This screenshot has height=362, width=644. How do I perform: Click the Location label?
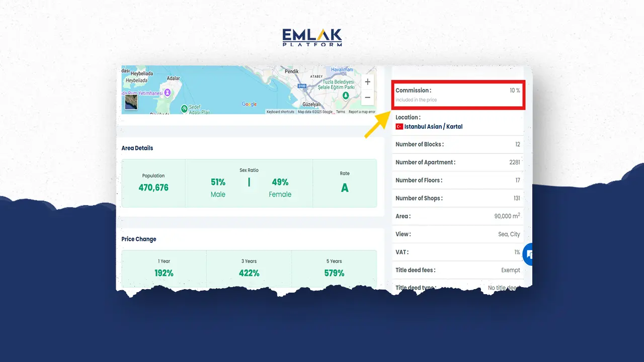[x=408, y=118]
